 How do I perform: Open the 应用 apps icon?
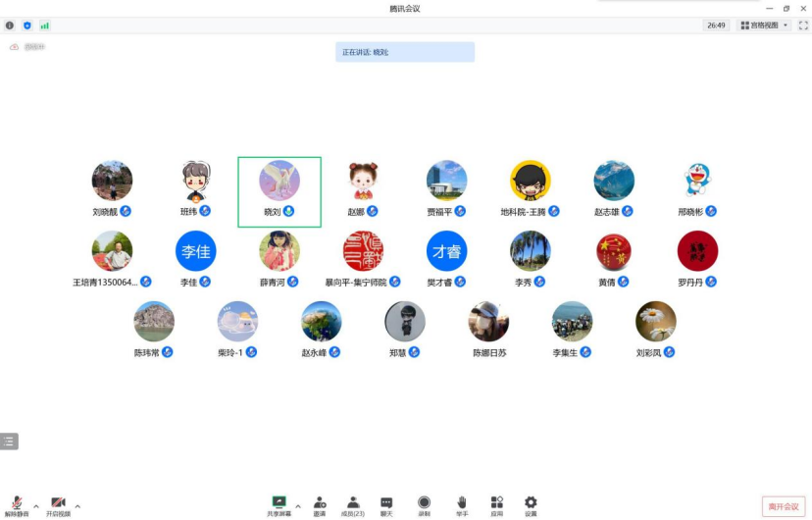[x=497, y=504]
